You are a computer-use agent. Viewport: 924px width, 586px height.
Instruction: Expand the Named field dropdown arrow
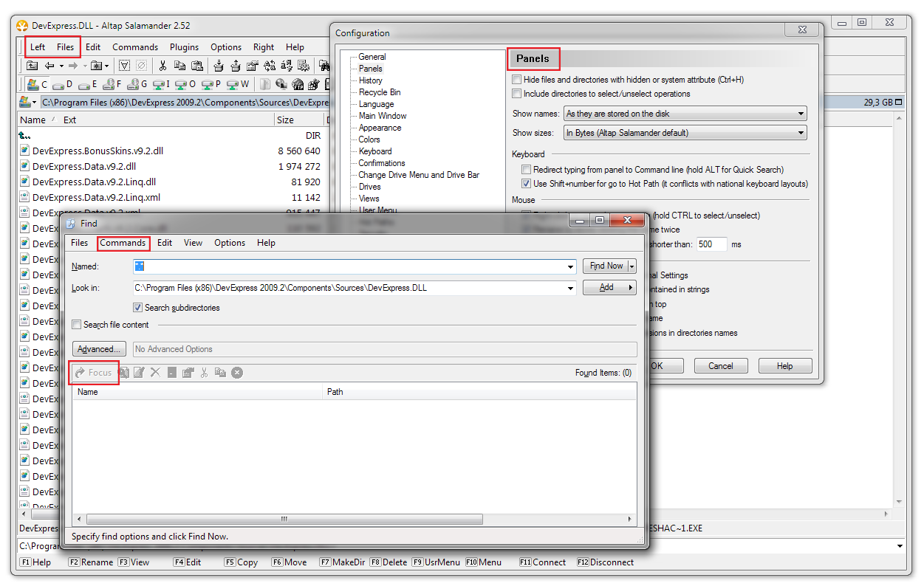pos(570,266)
